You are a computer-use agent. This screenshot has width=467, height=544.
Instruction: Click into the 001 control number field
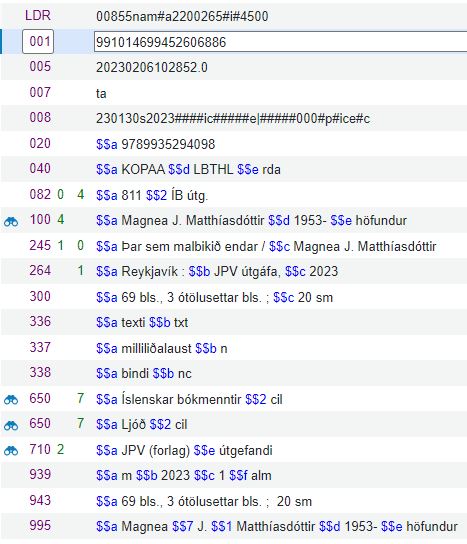(280, 42)
